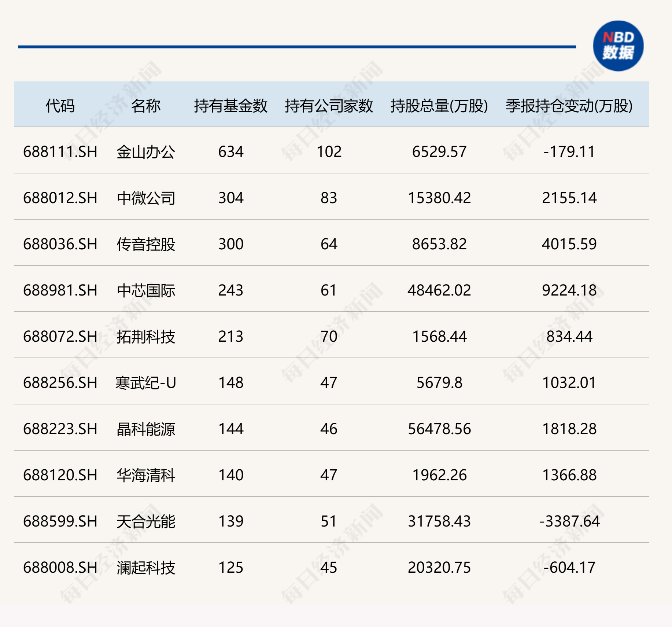Click company count 64
The height and width of the screenshot is (627, 672).
click(x=329, y=244)
